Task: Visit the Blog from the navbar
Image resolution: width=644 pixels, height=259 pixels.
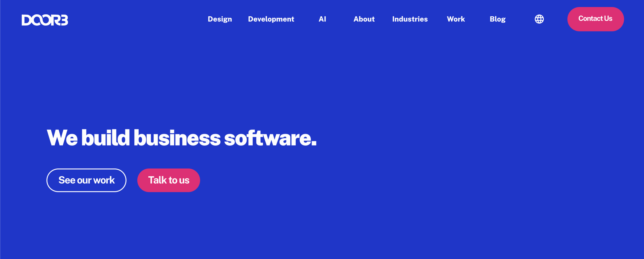Action: [x=497, y=19]
